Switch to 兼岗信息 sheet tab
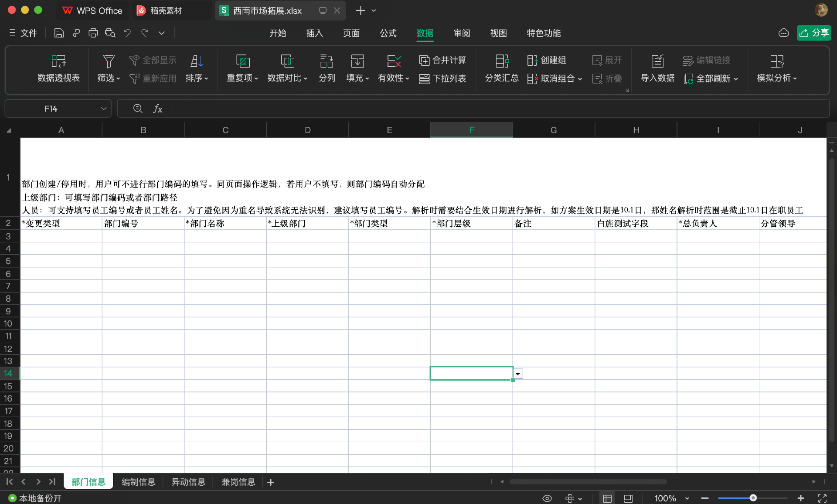The width and height of the screenshot is (837, 504). click(x=238, y=482)
